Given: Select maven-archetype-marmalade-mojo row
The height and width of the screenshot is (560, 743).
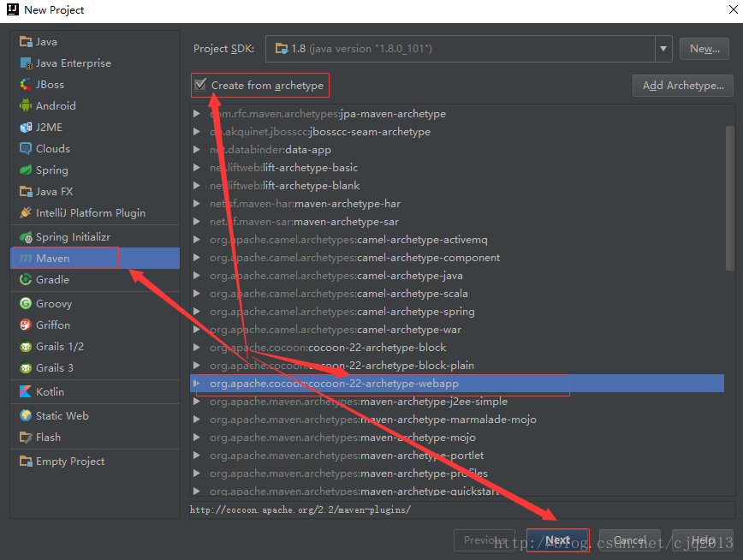Looking at the screenshot, I should (457, 420).
